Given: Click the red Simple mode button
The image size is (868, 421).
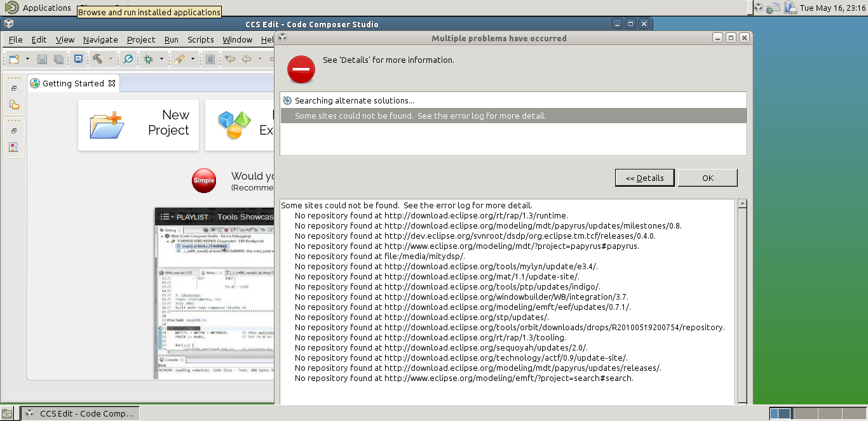Looking at the screenshot, I should [204, 180].
